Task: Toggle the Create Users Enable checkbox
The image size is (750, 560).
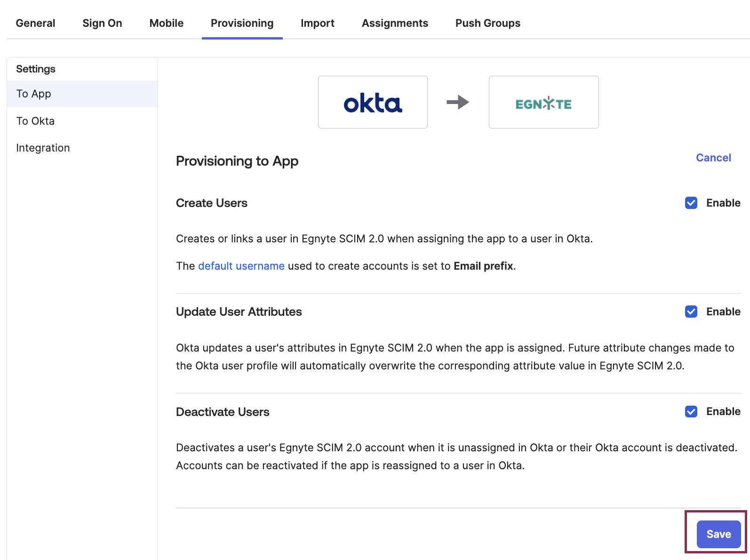Action: pyautogui.click(x=691, y=203)
